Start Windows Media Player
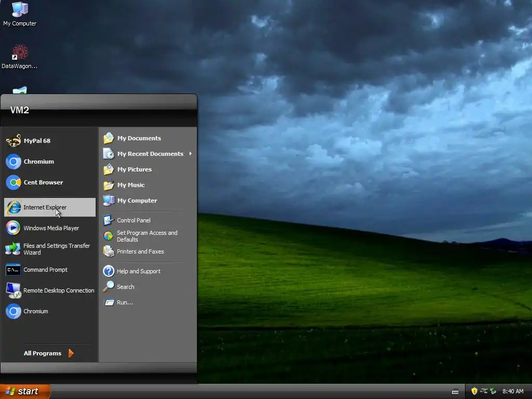This screenshot has width=532, height=399. [x=50, y=228]
